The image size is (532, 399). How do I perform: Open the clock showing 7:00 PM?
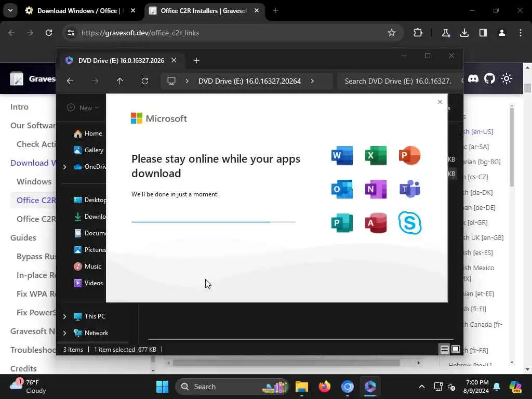pyautogui.click(x=477, y=387)
